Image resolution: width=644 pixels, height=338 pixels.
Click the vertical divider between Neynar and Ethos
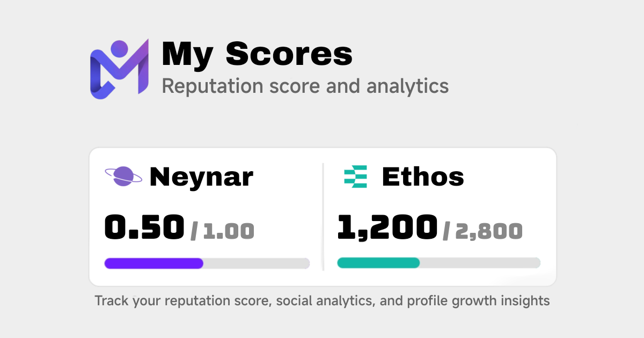pyautogui.click(x=323, y=217)
